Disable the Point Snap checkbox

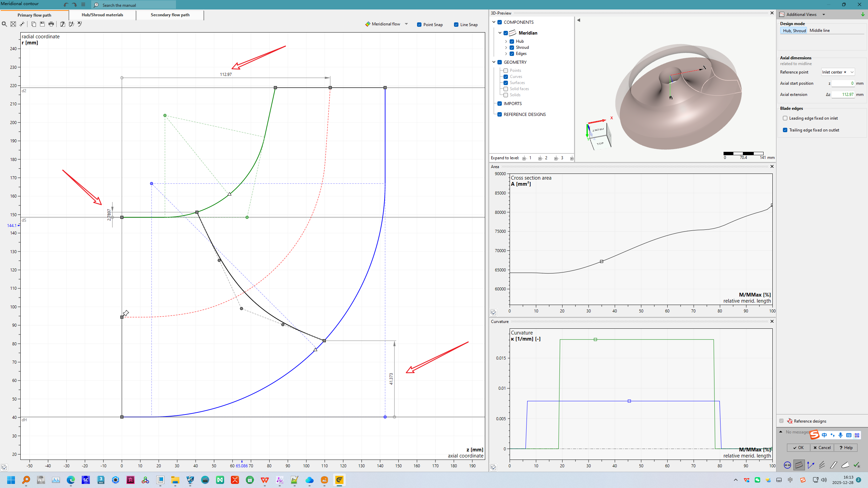[x=419, y=25]
